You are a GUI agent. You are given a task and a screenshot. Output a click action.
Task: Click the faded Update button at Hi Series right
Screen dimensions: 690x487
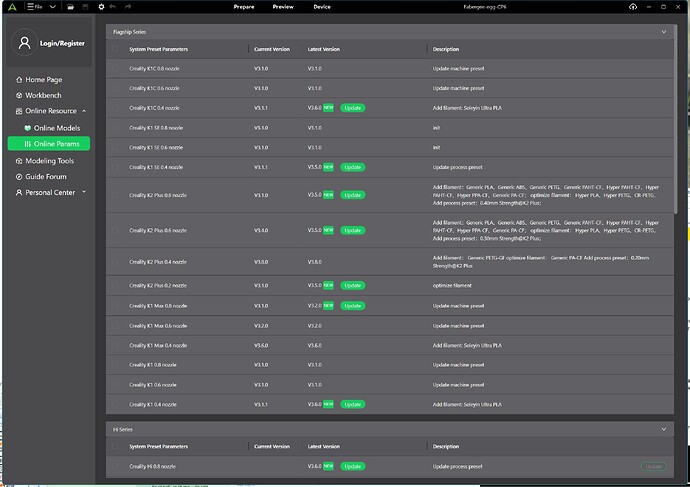click(653, 466)
